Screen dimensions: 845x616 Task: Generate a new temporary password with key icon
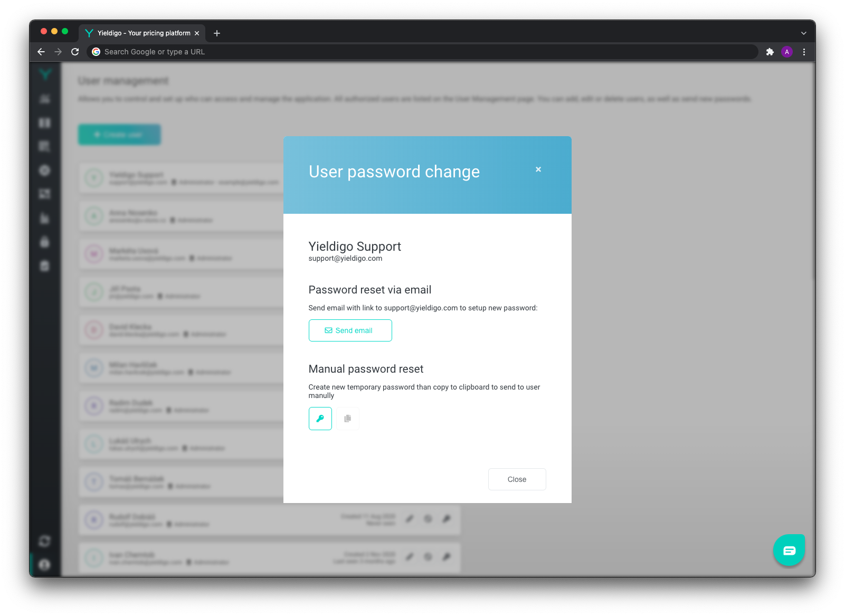click(x=320, y=419)
